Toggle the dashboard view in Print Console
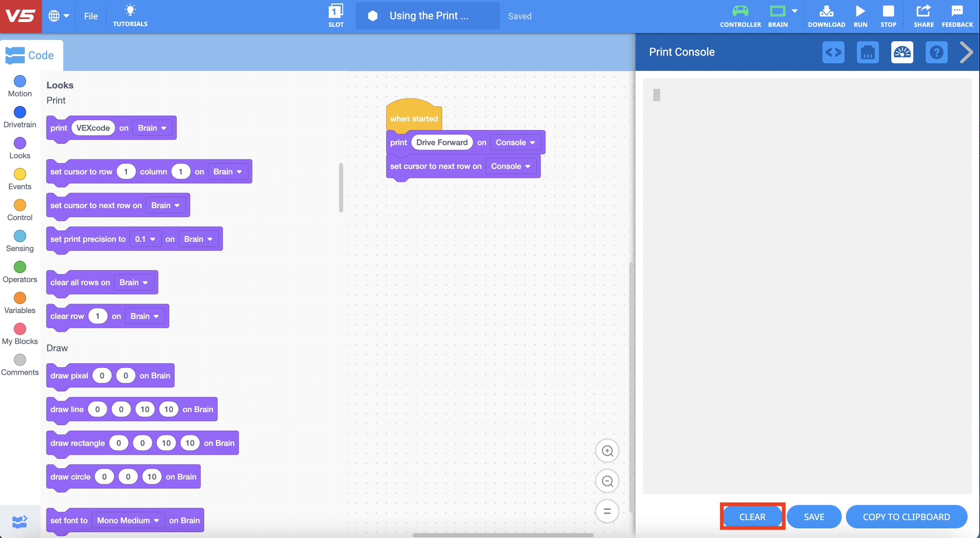Viewport: 980px width, 538px height. [x=902, y=52]
